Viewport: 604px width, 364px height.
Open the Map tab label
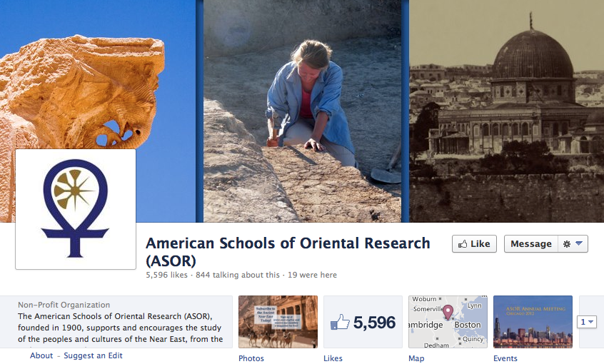(x=416, y=358)
